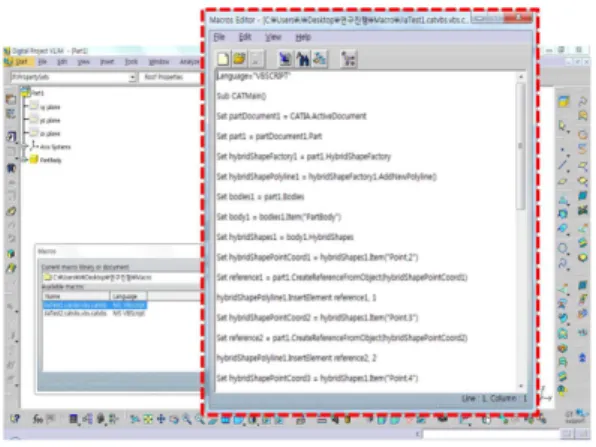Select the Plane tool in right toolbar

click(x=563, y=181)
